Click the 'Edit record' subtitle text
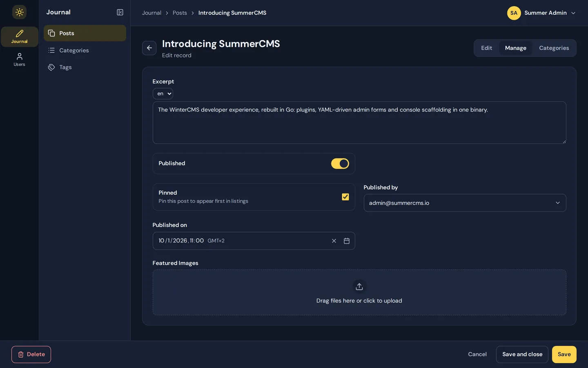Viewport: 588px width, 368px height. (x=176, y=55)
